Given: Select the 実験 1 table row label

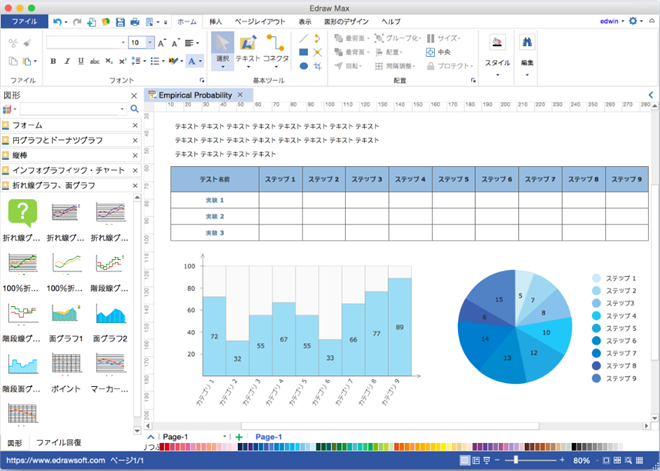Looking at the screenshot, I should 214,200.
